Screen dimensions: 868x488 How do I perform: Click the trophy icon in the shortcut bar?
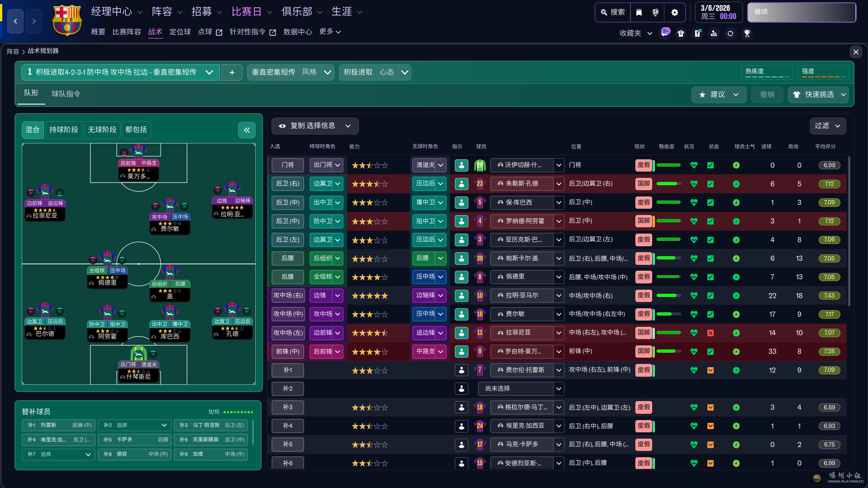tap(747, 33)
